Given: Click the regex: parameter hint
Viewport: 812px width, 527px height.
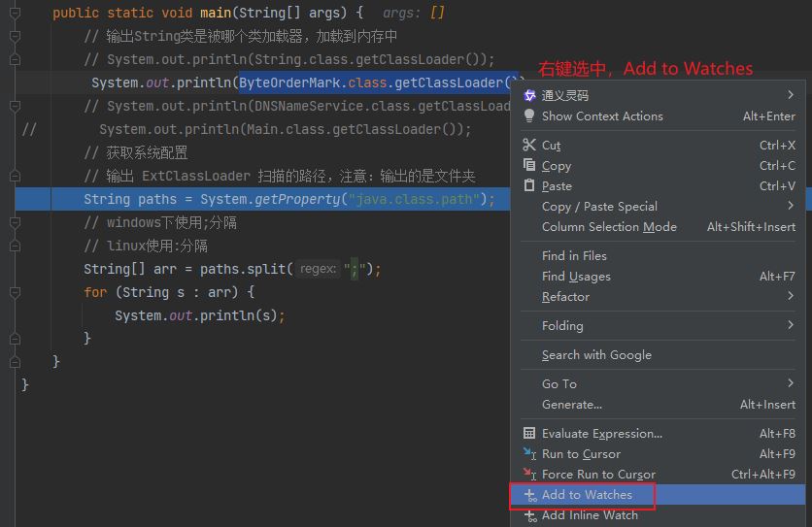Looking at the screenshot, I should coord(318,269).
